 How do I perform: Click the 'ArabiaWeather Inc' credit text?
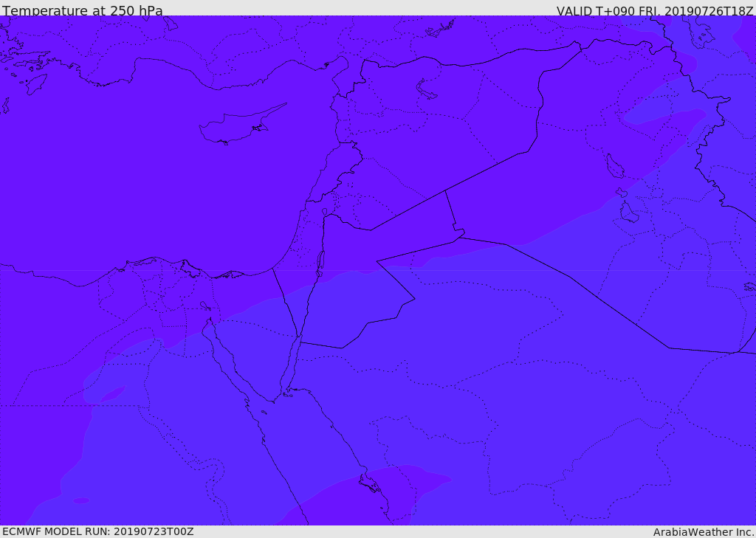[704, 532]
